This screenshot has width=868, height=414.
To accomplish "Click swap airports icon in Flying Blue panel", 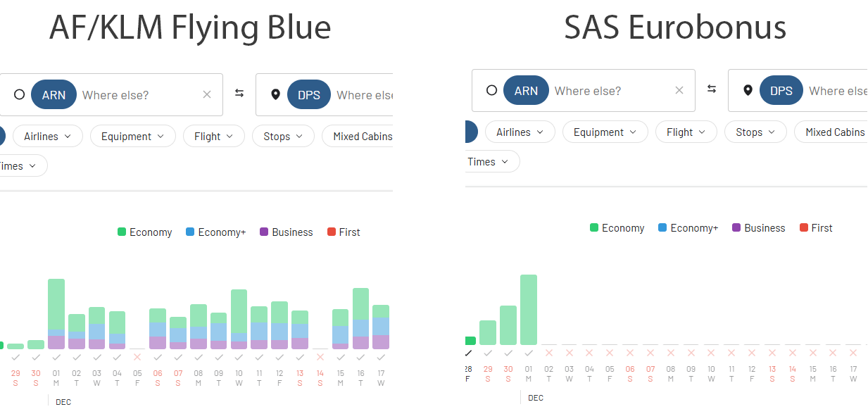I will pyautogui.click(x=239, y=94).
